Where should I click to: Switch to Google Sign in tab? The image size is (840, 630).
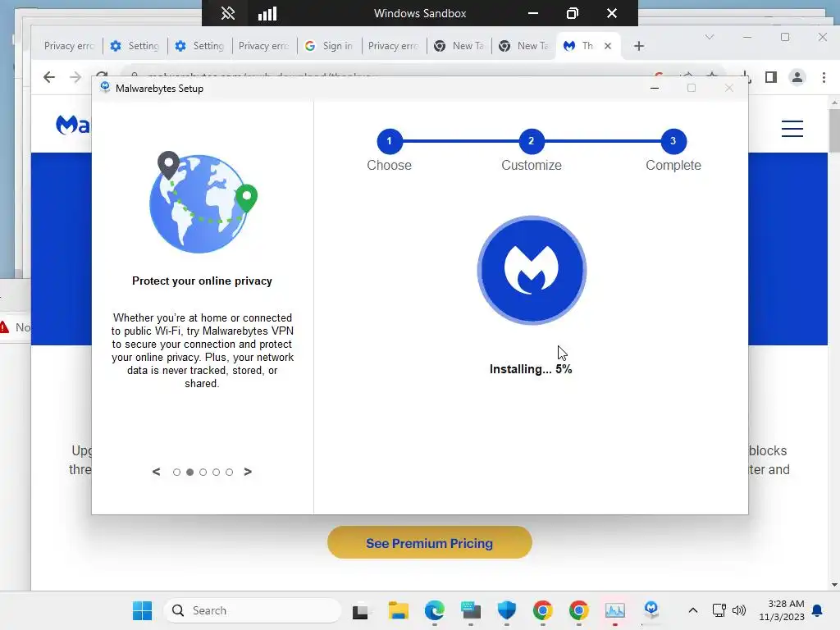330,46
